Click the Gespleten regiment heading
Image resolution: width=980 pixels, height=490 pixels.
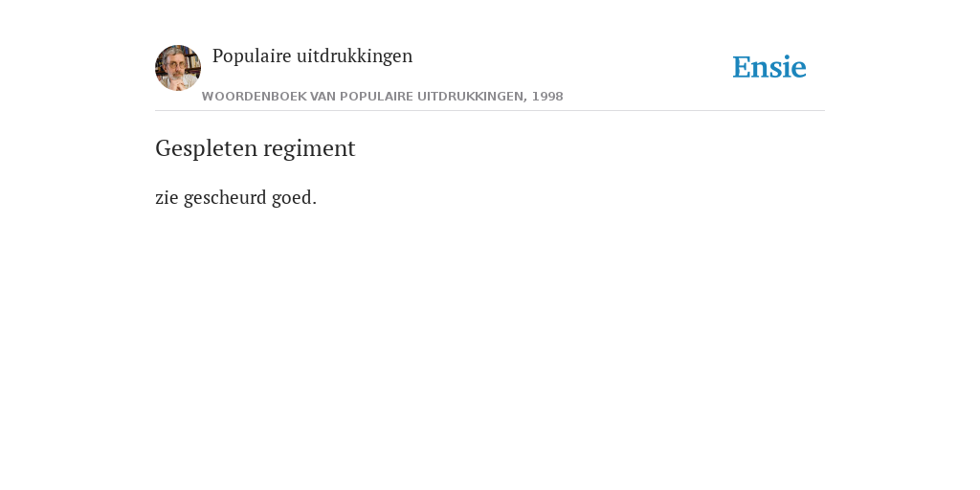click(x=255, y=148)
